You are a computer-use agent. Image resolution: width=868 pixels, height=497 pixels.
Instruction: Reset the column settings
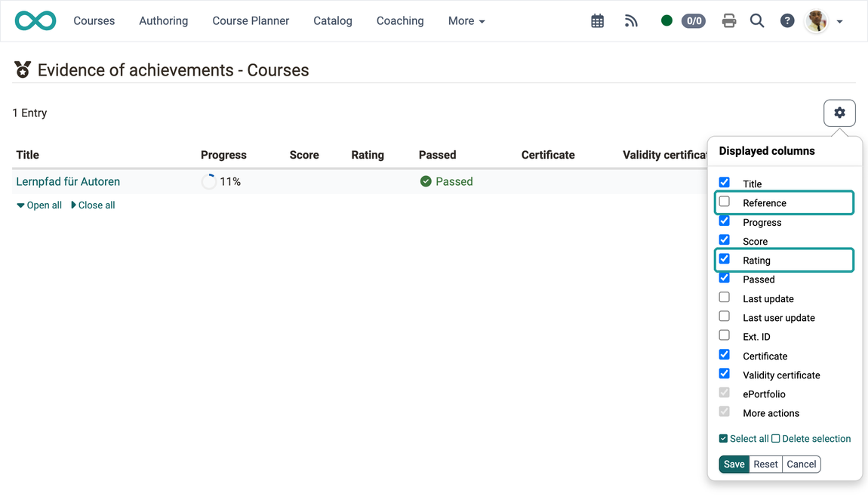765,464
